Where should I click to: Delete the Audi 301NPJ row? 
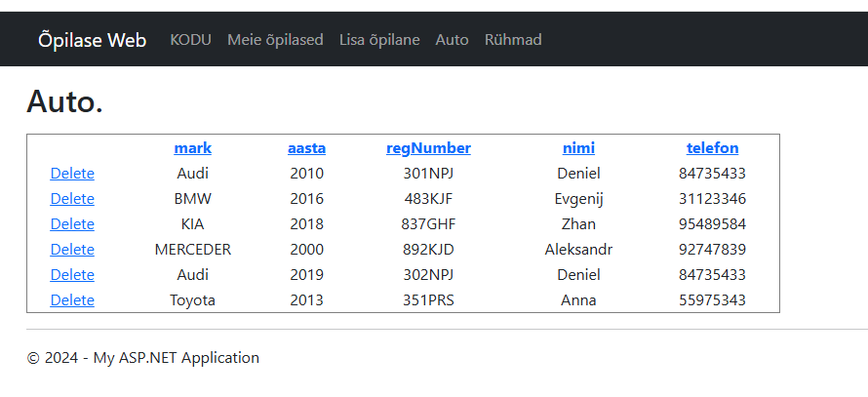click(x=72, y=174)
